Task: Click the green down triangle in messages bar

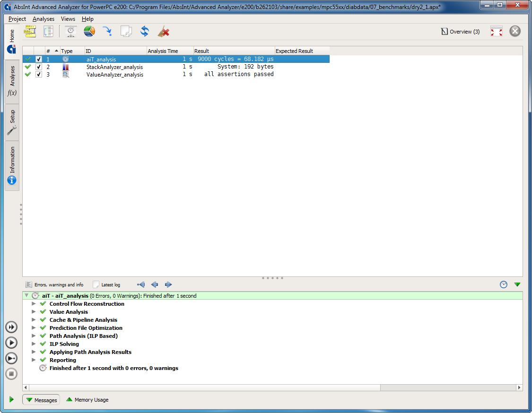Action: click(x=517, y=284)
